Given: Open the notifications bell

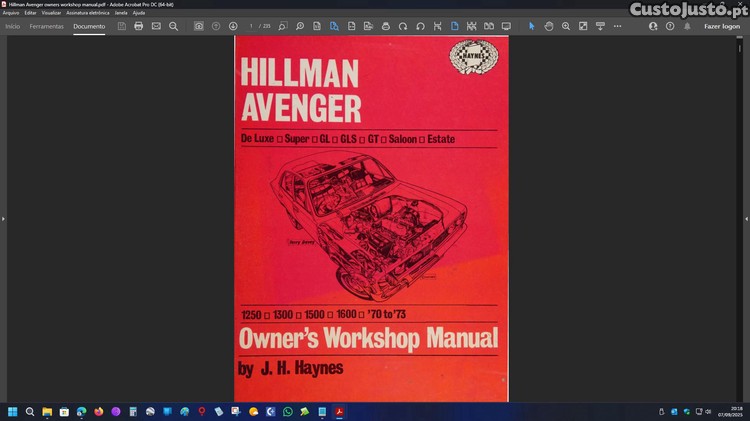Looking at the screenshot, I should (687, 26).
